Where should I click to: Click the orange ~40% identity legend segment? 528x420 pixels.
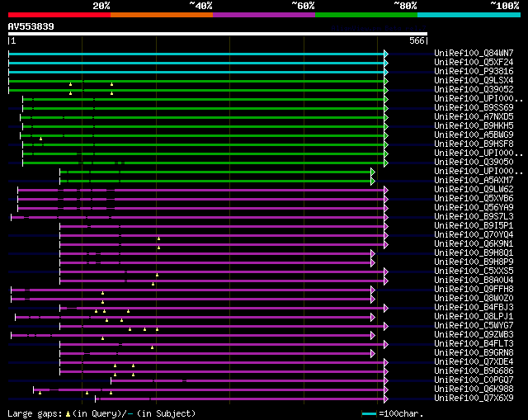click(x=162, y=15)
